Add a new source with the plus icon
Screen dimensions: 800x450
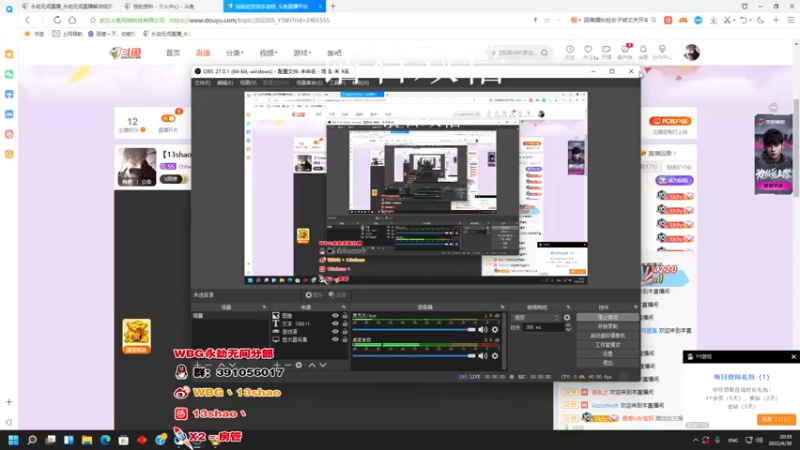277,365
